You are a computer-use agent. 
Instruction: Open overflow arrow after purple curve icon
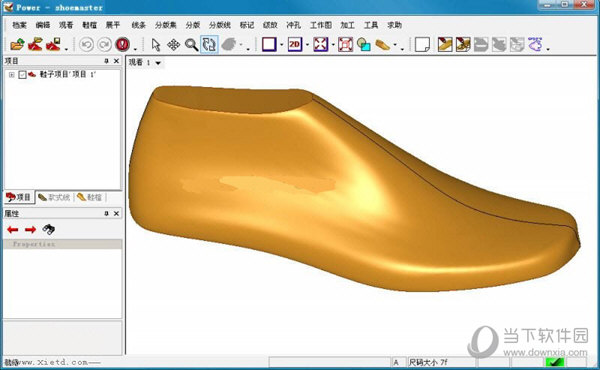548,49
